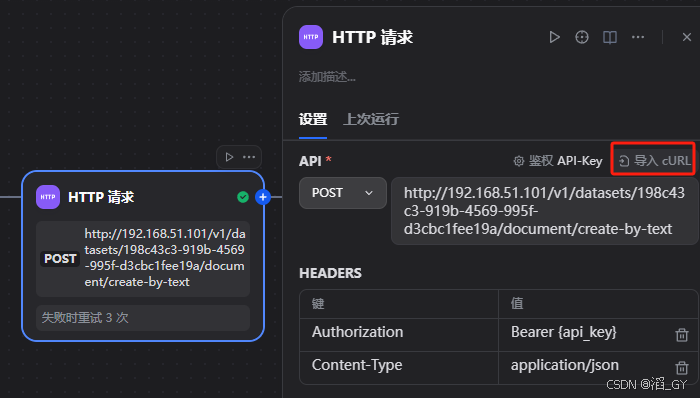Open 鉴权 API-Key authorization settings

pyautogui.click(x=558, y=161)
